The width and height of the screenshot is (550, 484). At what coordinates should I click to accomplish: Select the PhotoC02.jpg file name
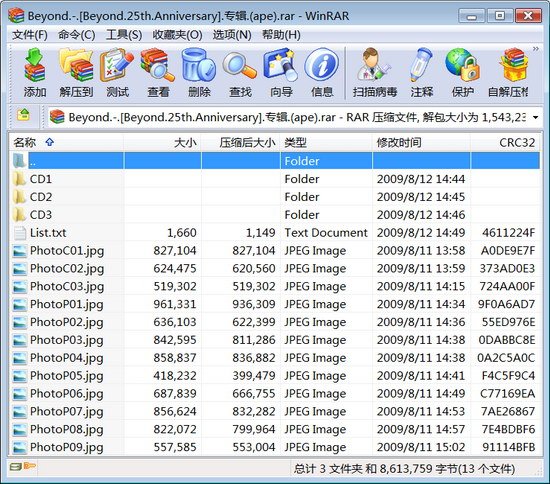point(67,268)
